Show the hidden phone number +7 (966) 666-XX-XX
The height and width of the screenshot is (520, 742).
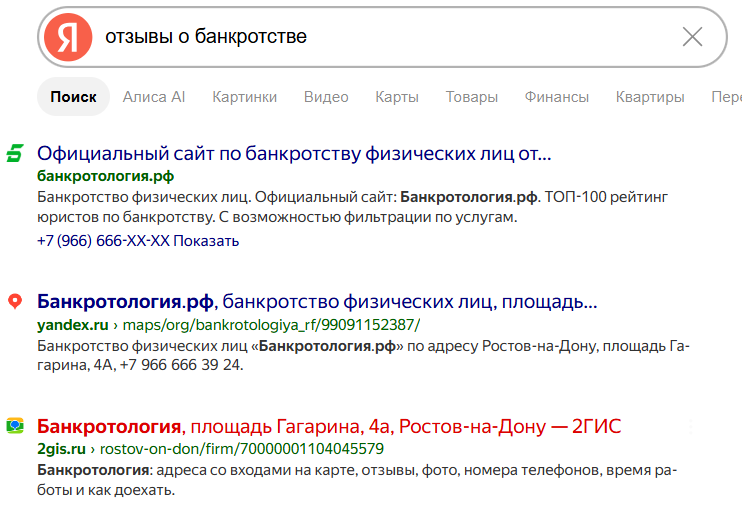pos(138,241)
